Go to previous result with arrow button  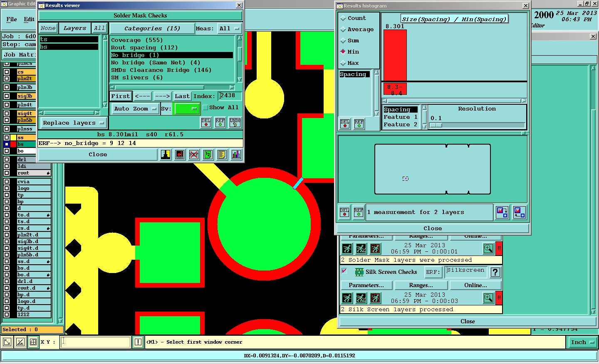tap(143, 96)
